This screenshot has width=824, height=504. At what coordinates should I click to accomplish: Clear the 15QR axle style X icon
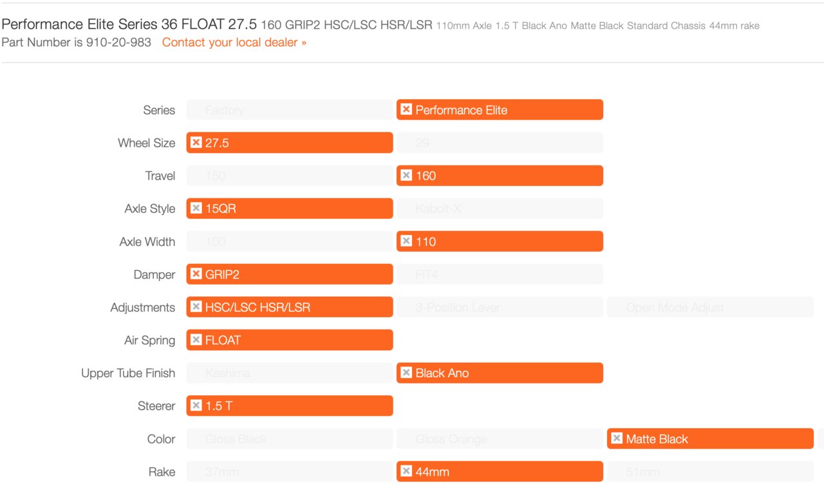click(x=196, y=208)
